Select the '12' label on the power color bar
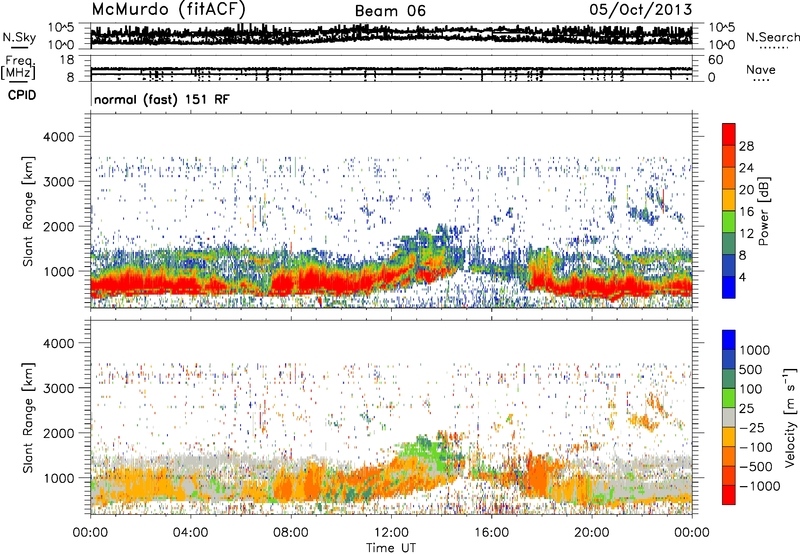 click(x=746, y=234)
